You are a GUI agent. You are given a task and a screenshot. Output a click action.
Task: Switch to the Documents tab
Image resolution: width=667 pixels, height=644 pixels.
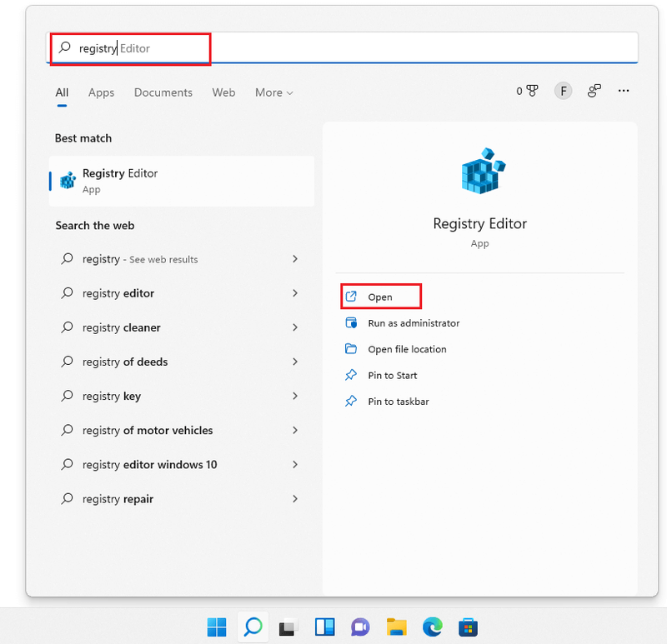pos(163,92)
